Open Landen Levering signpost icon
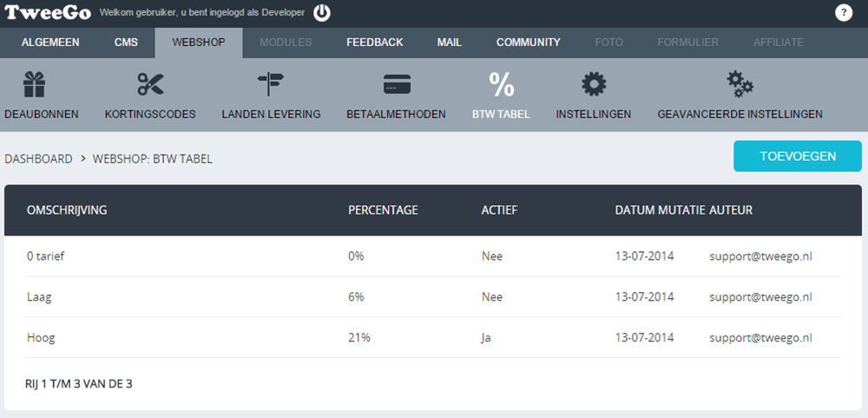868x418 pixels. pyautogui.click(x=271, y=84)
